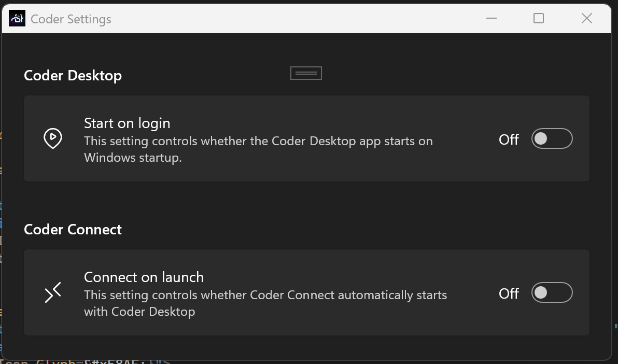Image resolution: width=618 pixels, height=364 pixels.
Task: Click the "Start on login" setting title
Action: (128, 123)
